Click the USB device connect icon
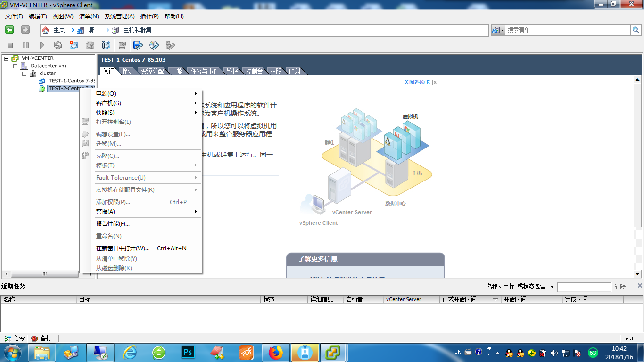 point(170,45)
